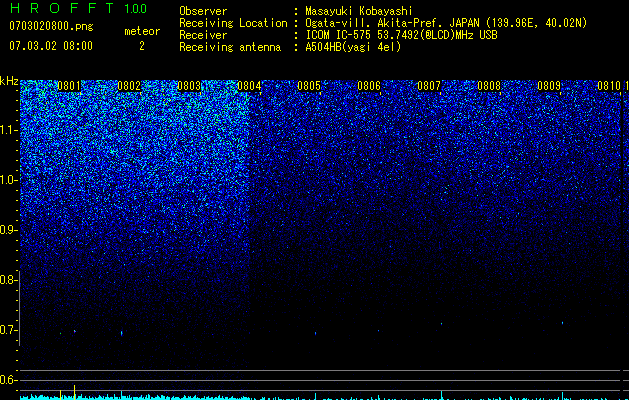Click the meteor count value 2
This screenshot has height=400, width=629.
tap(142, 46)
